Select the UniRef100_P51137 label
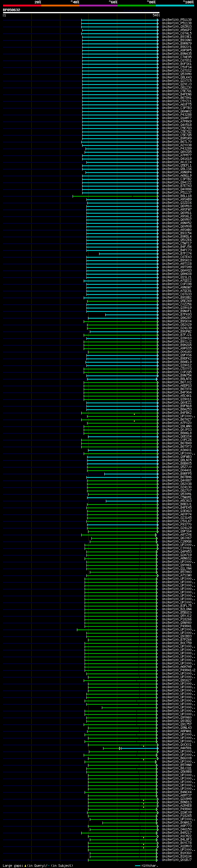Viewport: 197px width, 868px height. [176, 192]
